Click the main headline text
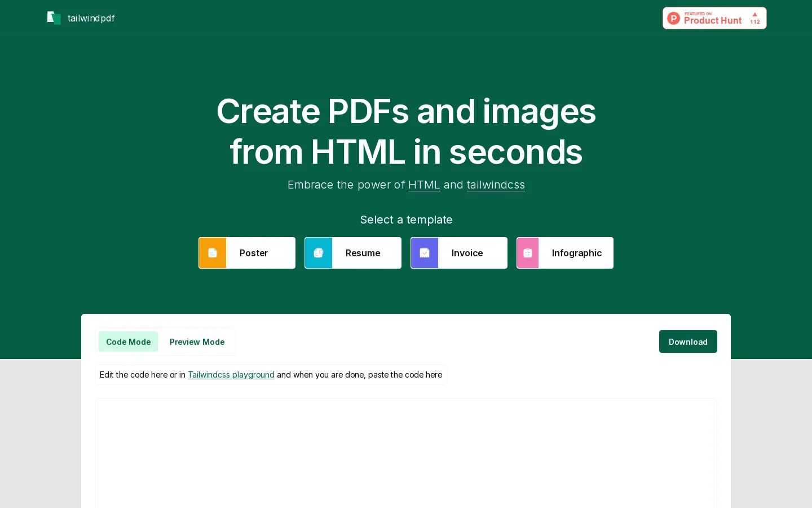 click(406, 132)
